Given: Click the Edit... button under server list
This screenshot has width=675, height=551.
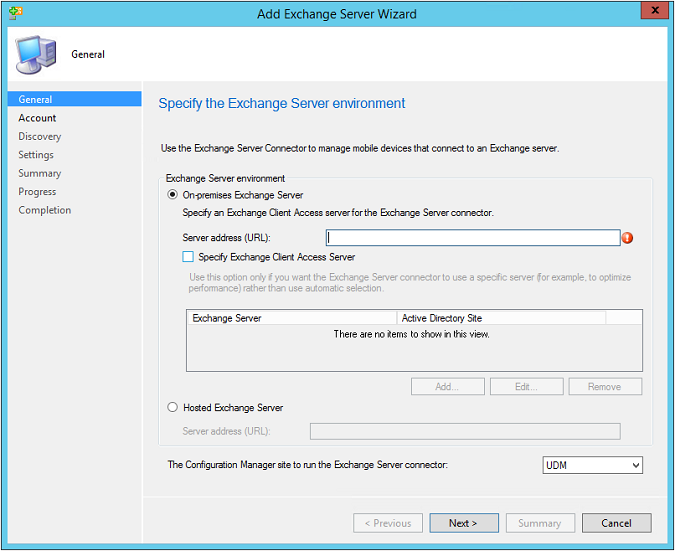Looking at the screenshot, I should click(x=526, y=387).
